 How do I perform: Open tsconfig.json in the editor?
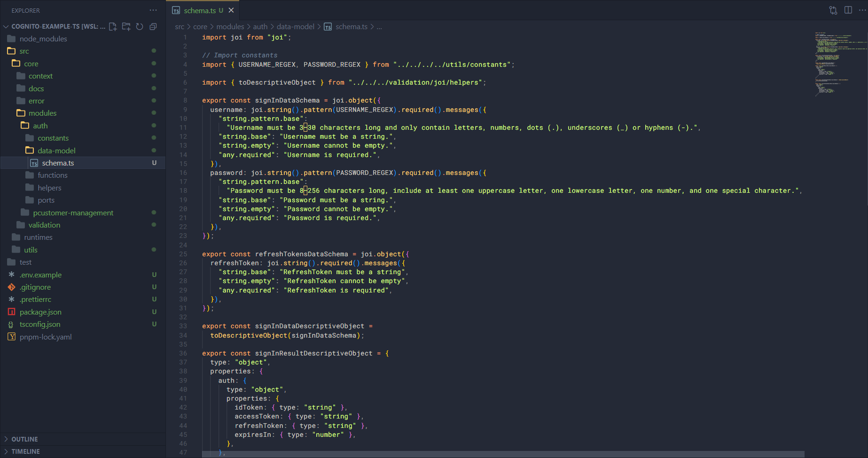[40, 324]
